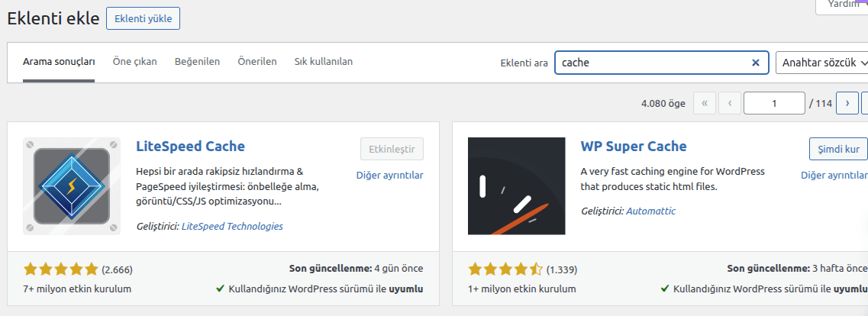This screenshot has height=316, width=868.
Task: Select the Önerilen tab
Action: [257, 62]
